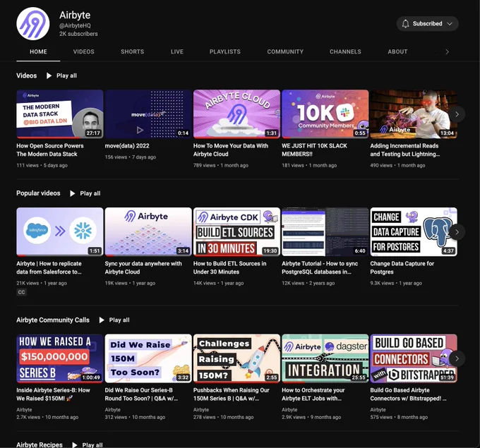Image resolution: width=480 pixels, height=448 pixels.
Task: Click title Adding Incremental Reads and Testing
Action: tap(405, 150)
